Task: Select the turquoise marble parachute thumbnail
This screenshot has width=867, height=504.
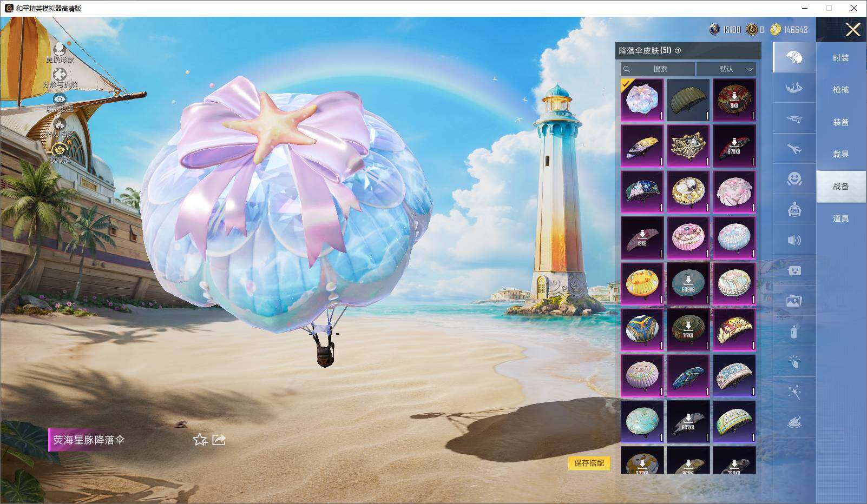Action: pos(642,422)
